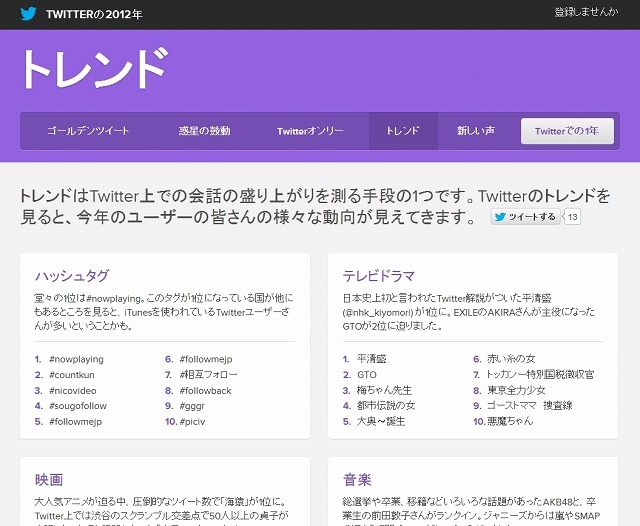Click the 映画 section heading
Image resolution: width=640 pixels, height=526 pixels.
49,479
